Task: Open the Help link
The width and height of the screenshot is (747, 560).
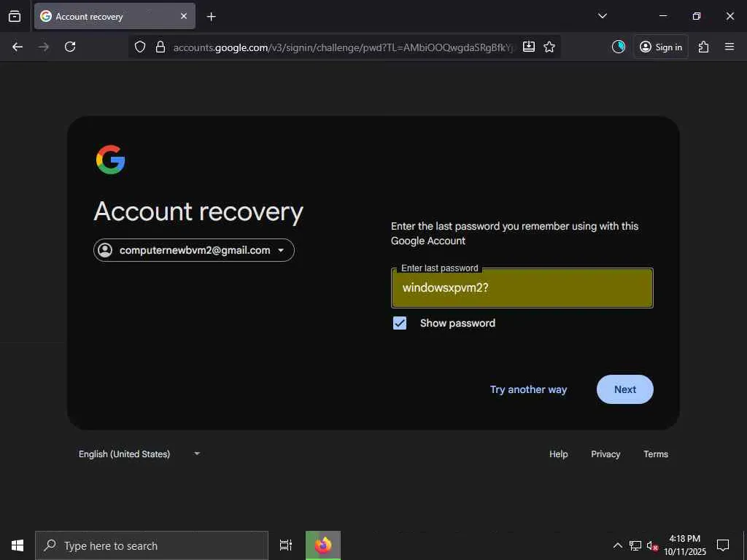Action: click(558, 454)
